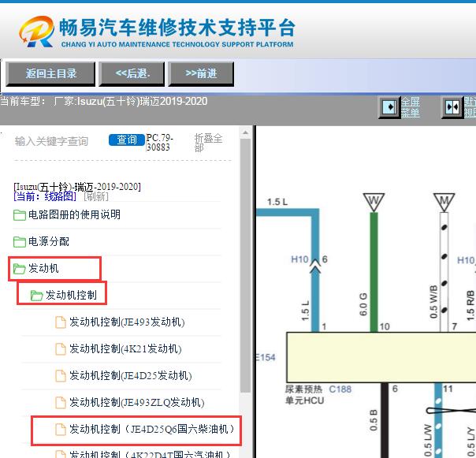Expand the 电路图册的使用说明 folder

(x=74, y=214)
